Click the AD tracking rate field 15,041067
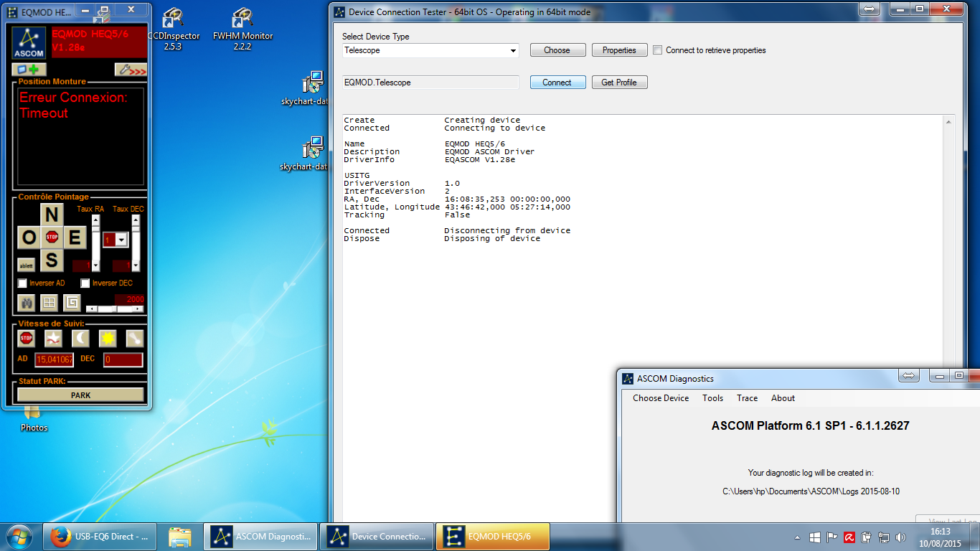 pyautogui.click(x=55, y=359)
